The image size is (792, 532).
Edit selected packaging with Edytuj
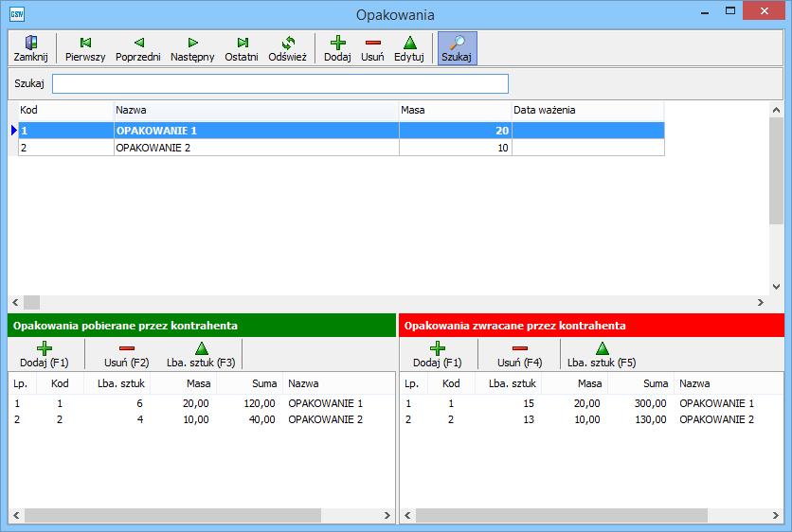coord(409,48)
